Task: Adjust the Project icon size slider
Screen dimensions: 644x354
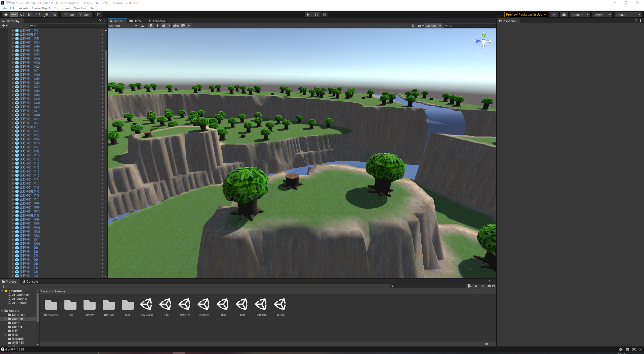Action: 486,344
